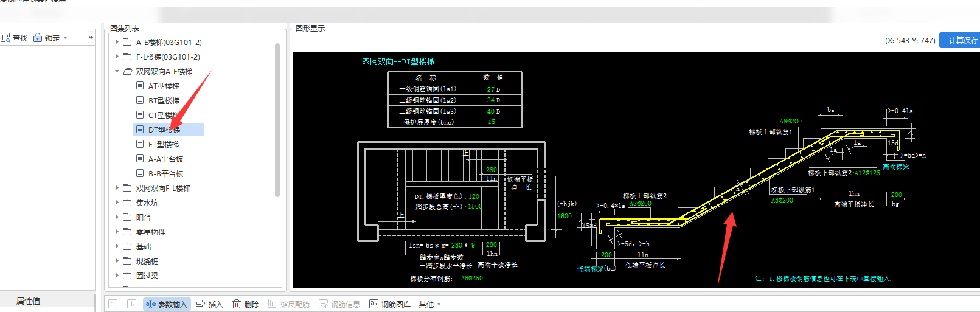Open the 其他 dropdown menu

(429, 304)
